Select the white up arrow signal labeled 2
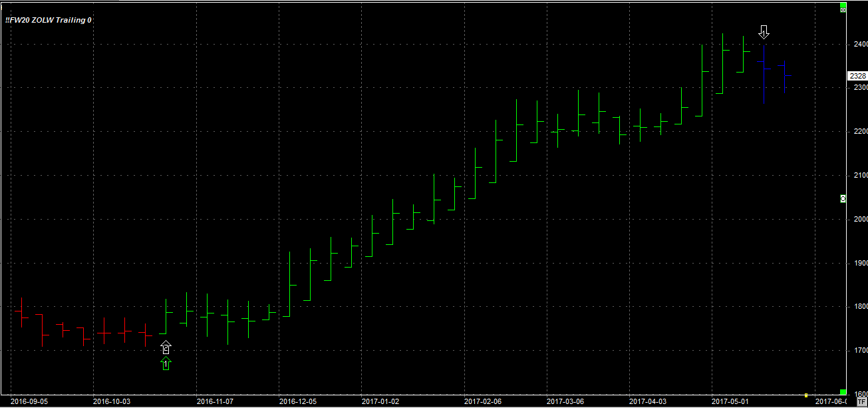 click(x=166, y=347)
